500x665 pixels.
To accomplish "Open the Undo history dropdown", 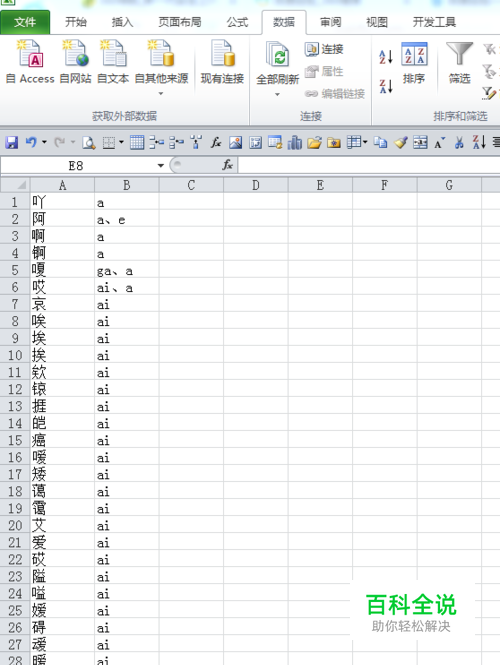I will 44,142.
